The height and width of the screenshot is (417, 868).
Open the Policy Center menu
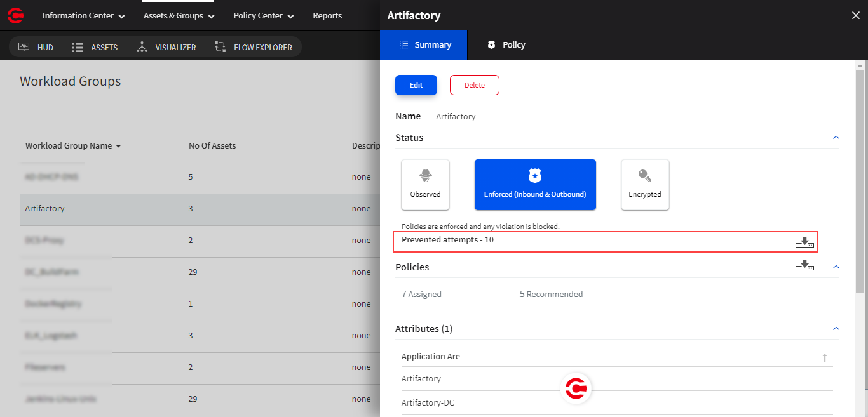pos(263,16)
